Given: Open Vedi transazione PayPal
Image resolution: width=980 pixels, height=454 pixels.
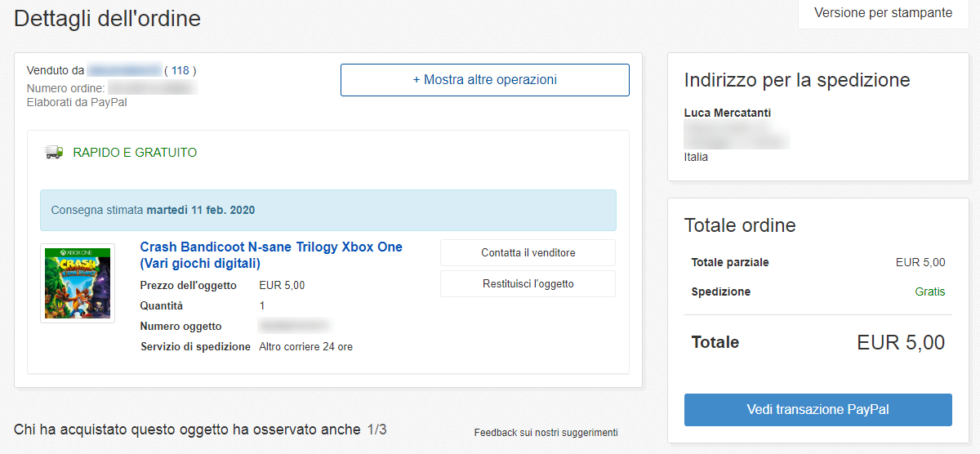Looking at the screenshot, I should [x=817, y=410].
